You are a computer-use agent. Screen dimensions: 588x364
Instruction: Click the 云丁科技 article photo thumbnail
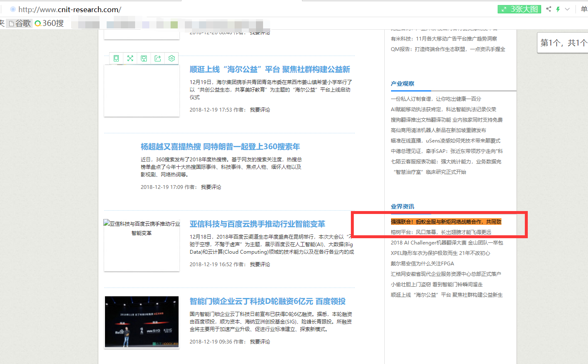pyautogui.click(x=142, y=322)
